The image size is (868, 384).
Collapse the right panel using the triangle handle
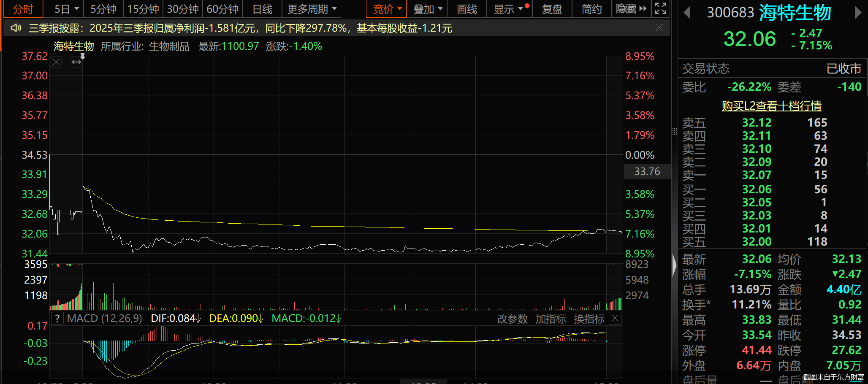[674, 266]
